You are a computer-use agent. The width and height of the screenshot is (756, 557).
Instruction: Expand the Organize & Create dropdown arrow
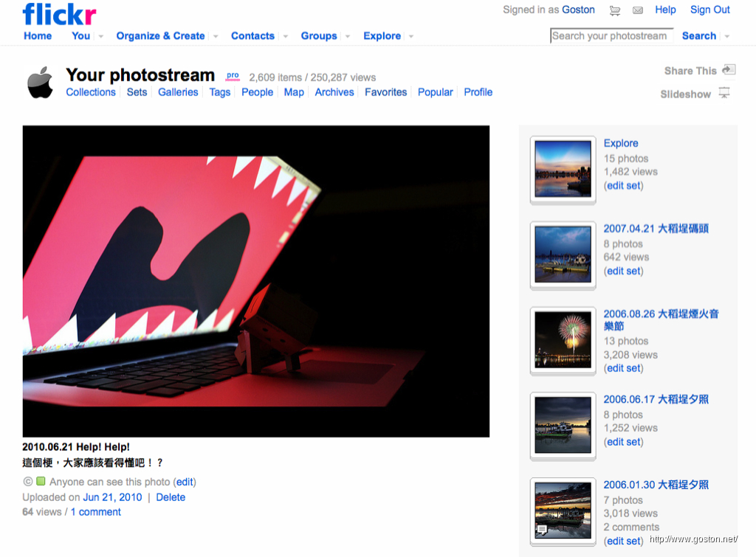point(216,36)
